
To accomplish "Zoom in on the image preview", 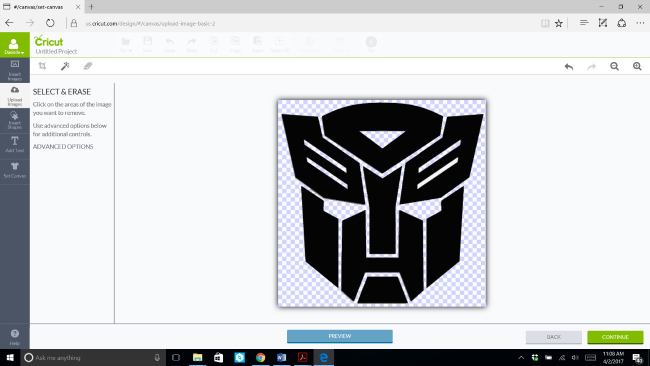I will tap(637, 66).
